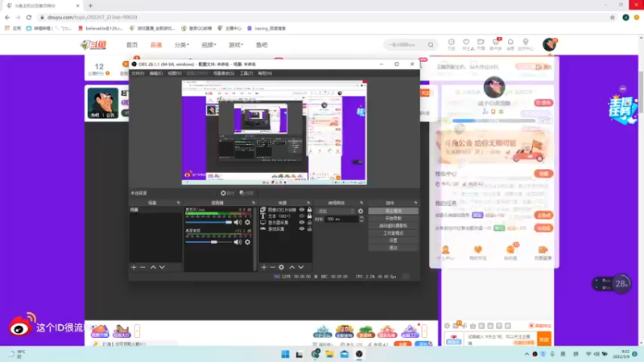Image resolution: width=644 pixels, height=362 pixels.
Task: Click the start recording button in OBS
Action: 393,218
